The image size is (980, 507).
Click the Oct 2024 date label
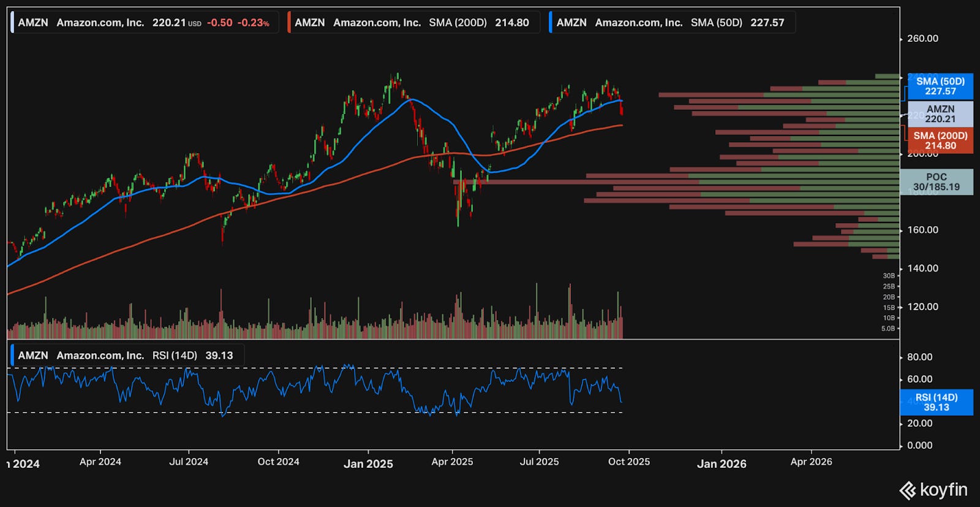278,462
